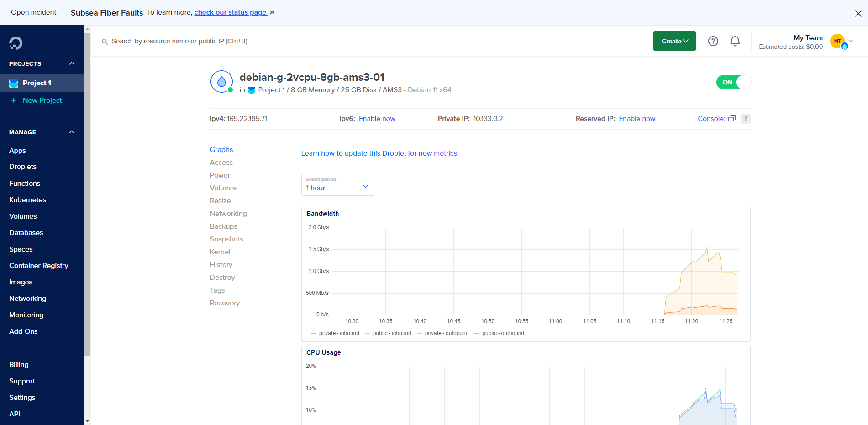Open the Tags tab

pos(217,290)
